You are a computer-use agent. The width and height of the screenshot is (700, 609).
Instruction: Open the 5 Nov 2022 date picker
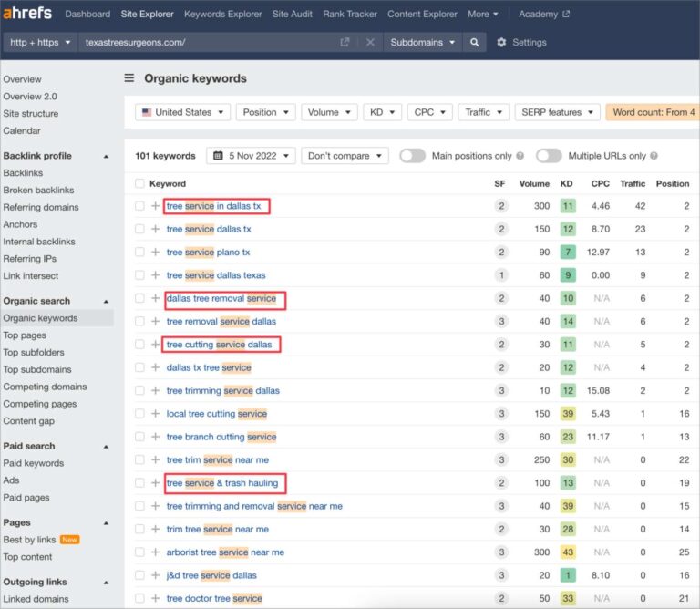pyautogui.click(x=251, y=156)
